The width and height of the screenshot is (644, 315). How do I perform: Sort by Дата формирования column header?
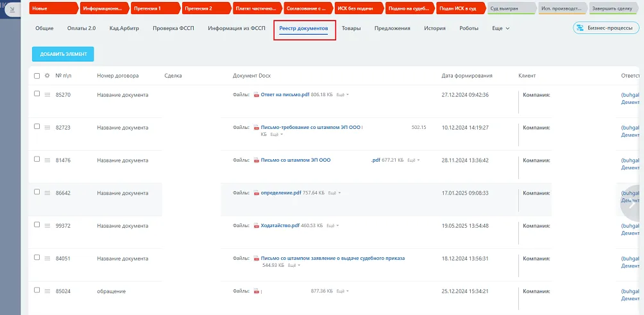click(x=467, y=76)
